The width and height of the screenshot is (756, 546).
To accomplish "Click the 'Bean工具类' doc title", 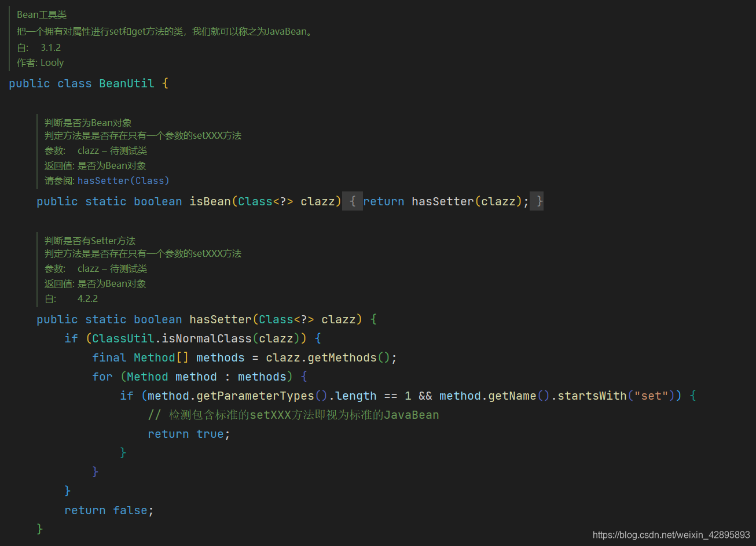I will click(42, 14).
